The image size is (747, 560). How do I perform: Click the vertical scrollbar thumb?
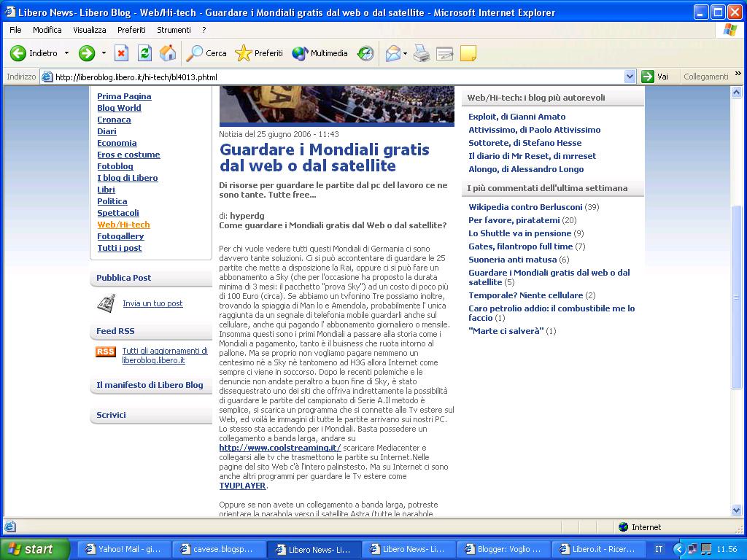737,297
